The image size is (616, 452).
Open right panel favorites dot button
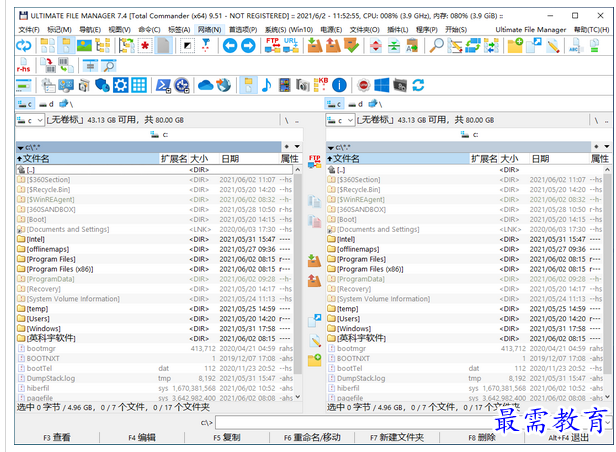tap(596, 147)
